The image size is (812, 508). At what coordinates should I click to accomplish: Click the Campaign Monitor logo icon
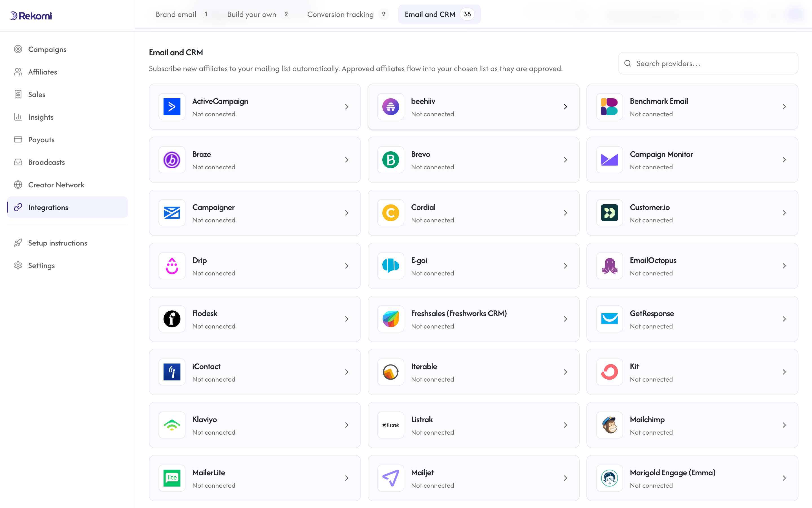pos(609,159)
